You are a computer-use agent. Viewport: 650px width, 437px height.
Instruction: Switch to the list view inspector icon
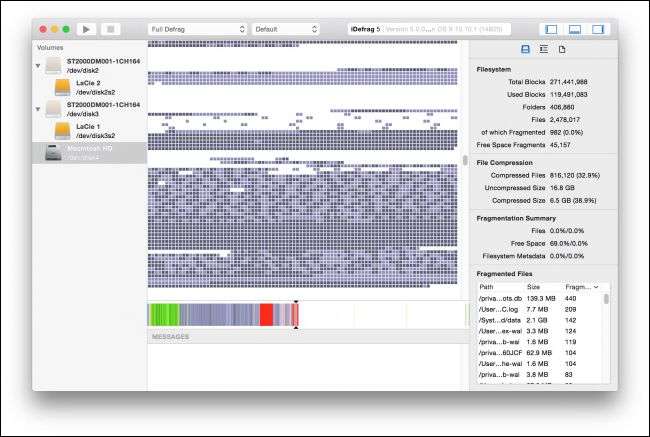click(x=543, y=49)
